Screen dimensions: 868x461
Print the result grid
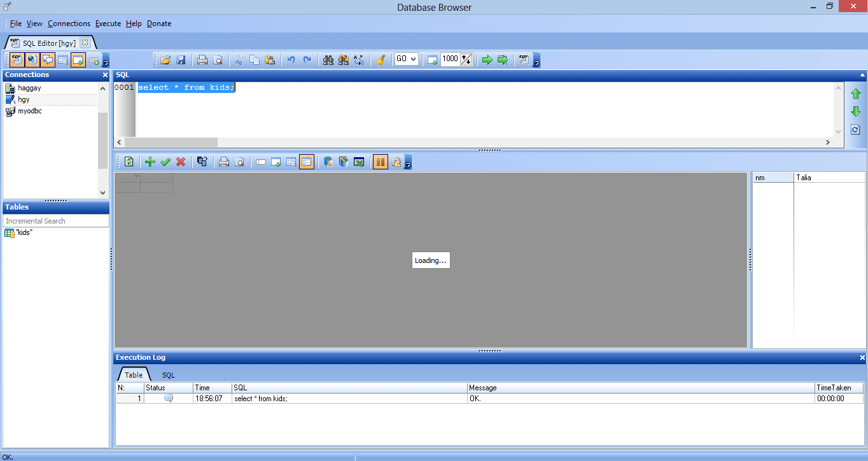pos(224,162)
